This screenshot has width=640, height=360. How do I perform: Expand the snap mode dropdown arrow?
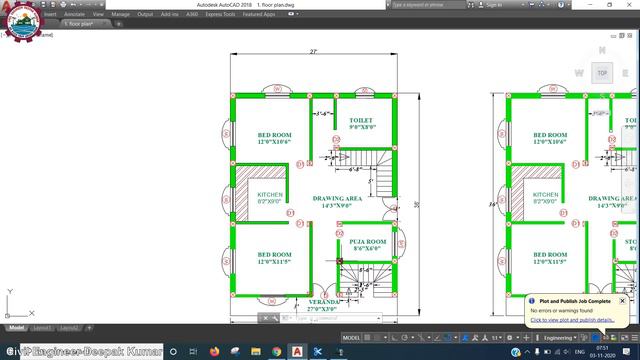[385, 338]
